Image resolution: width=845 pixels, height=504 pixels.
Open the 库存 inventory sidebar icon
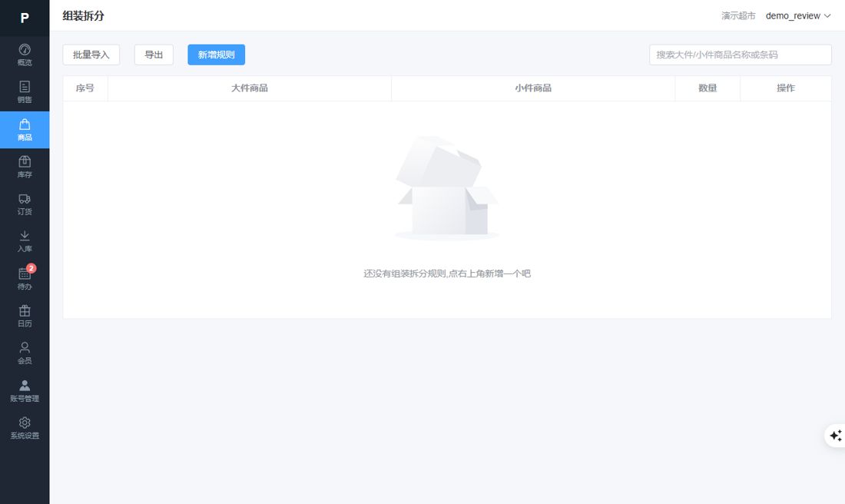click(x=25, y=167)
